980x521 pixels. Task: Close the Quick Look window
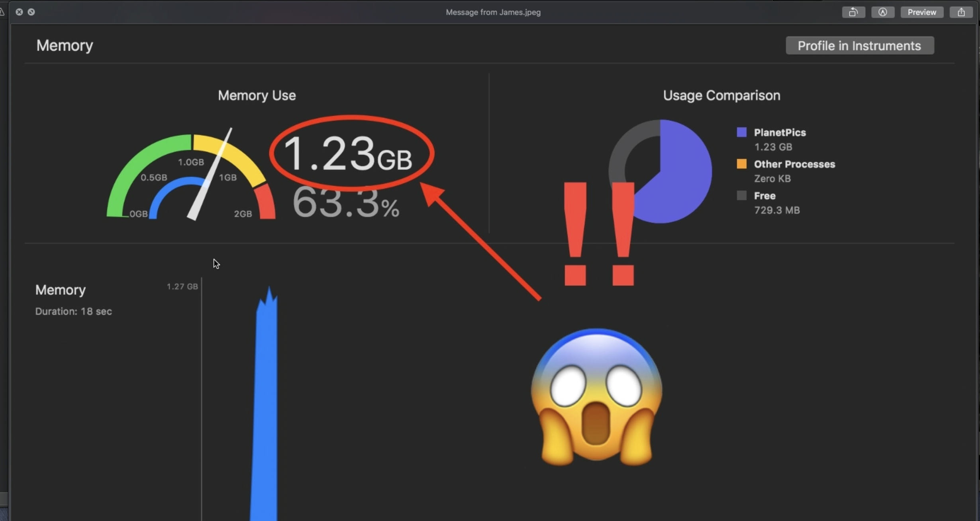[19, 12]
